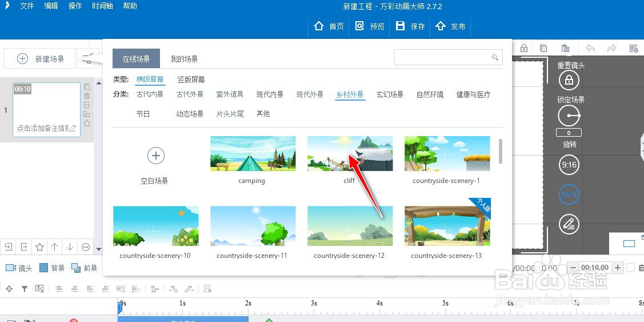Click the search magnifier icon
Screen dimensions: 644x322
495,57
